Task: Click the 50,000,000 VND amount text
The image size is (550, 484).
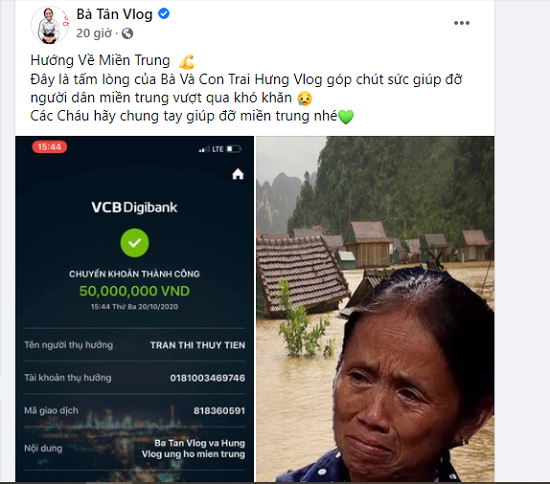Action: pyautogui.click(x=134, y=291)
